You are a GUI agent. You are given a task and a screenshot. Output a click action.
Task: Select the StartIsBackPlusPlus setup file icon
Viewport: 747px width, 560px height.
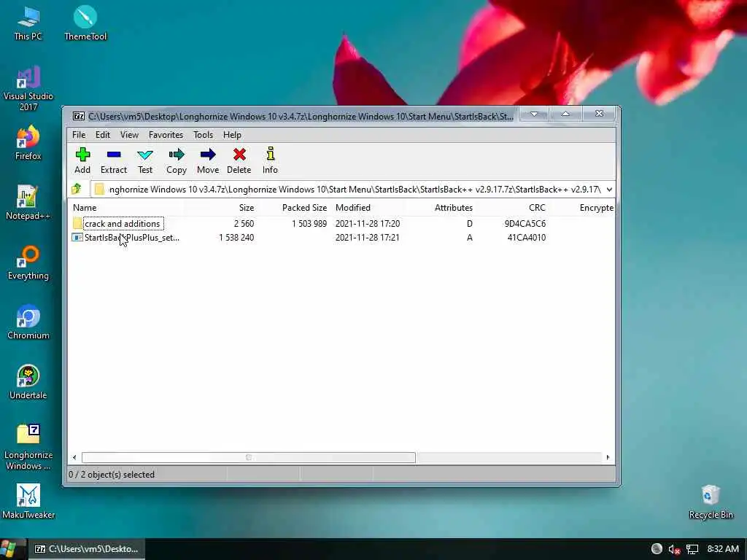point(77,237)
